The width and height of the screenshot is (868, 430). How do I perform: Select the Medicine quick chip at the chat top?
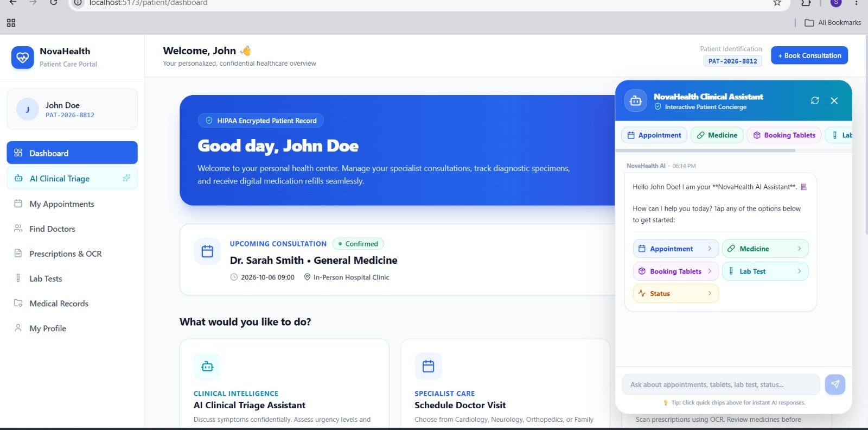(x=717, y=135)
